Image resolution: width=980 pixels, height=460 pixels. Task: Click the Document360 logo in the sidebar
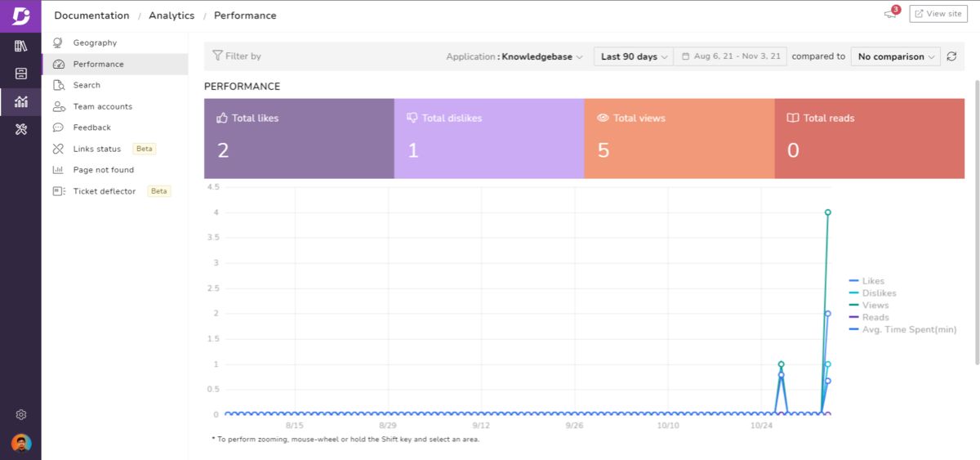click(20, 16)
